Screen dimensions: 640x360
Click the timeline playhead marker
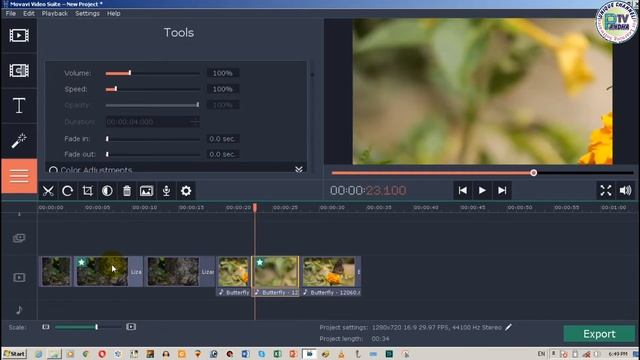point(255,207)
